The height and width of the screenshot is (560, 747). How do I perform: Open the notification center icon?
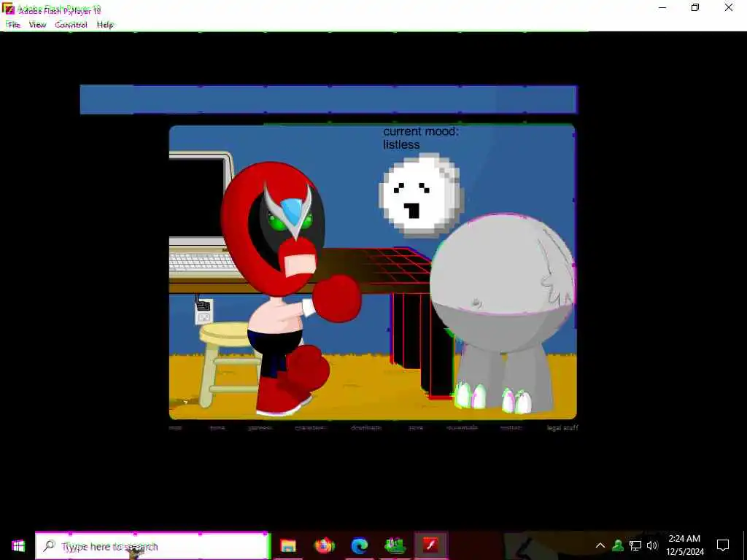pos(723,545)
